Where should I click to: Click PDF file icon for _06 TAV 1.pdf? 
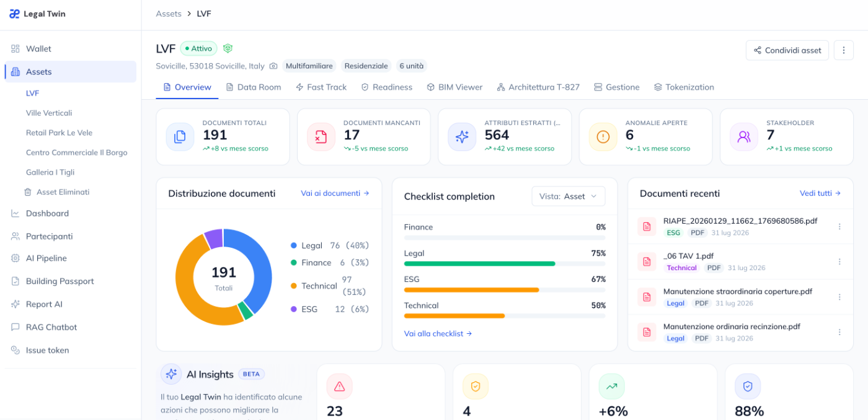tap(647, 262)
